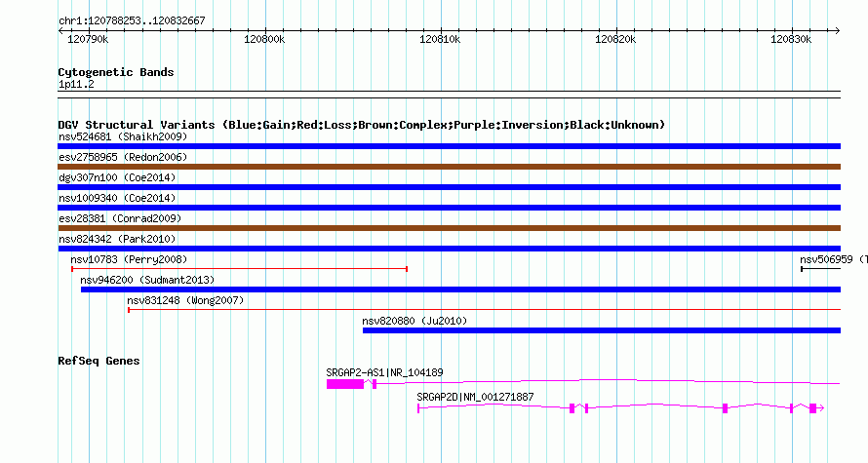Click the 120790k ruler label
Viewport: 868px width, 463px height.
[x=88, y=40]
